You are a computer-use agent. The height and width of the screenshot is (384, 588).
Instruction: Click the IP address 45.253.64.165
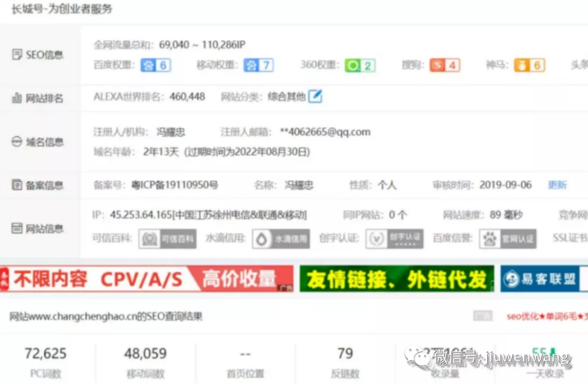click(x=140, y=215)
